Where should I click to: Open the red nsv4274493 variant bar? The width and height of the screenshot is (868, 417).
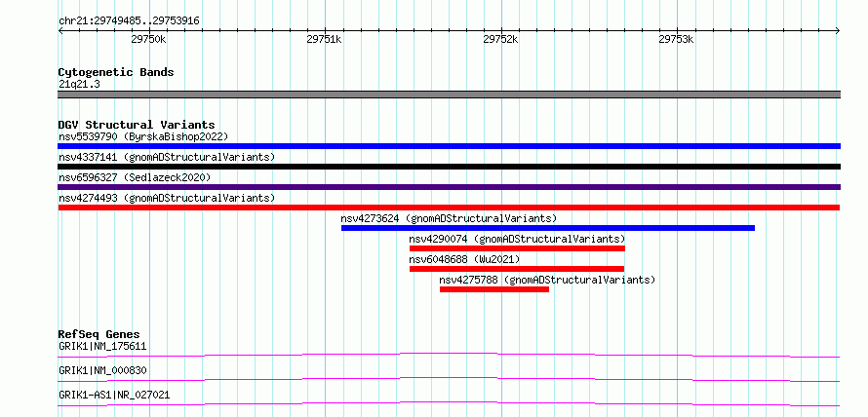point(449,208)
